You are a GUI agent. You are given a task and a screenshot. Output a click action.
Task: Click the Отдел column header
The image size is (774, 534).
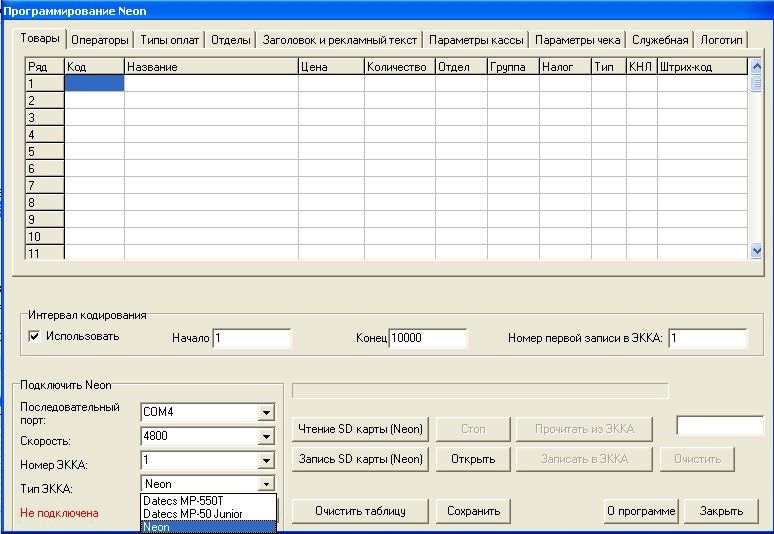[x=461, y=67]
